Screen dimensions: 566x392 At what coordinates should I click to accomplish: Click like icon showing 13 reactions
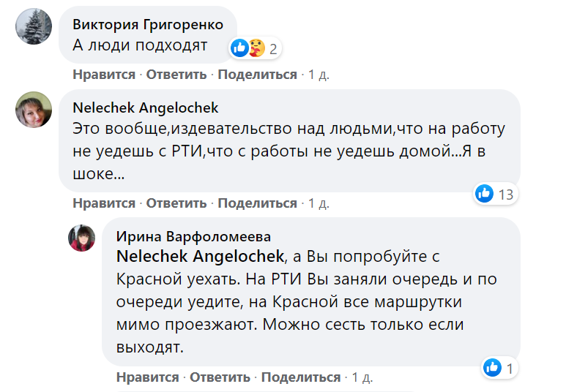[x=485, y=194]
